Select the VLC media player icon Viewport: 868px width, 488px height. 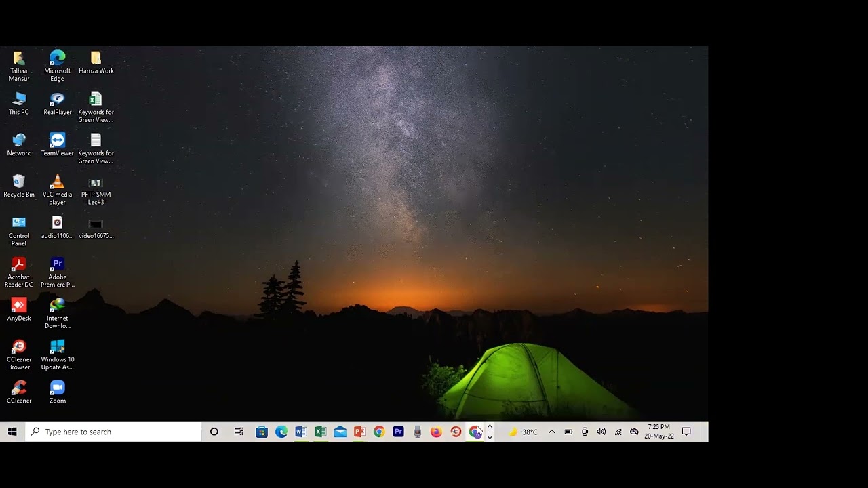point(57,182)
